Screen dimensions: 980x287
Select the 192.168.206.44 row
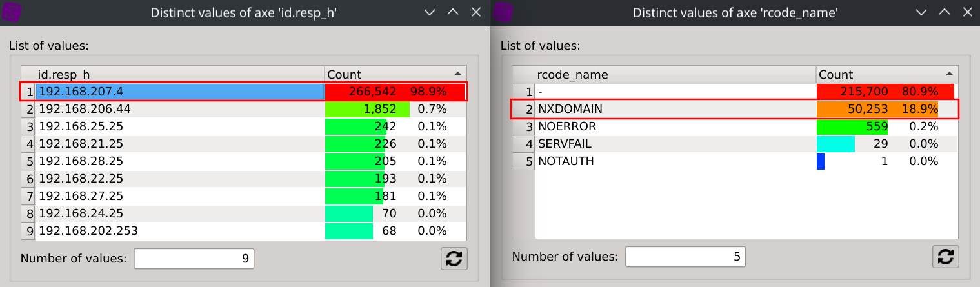point(179,109)
